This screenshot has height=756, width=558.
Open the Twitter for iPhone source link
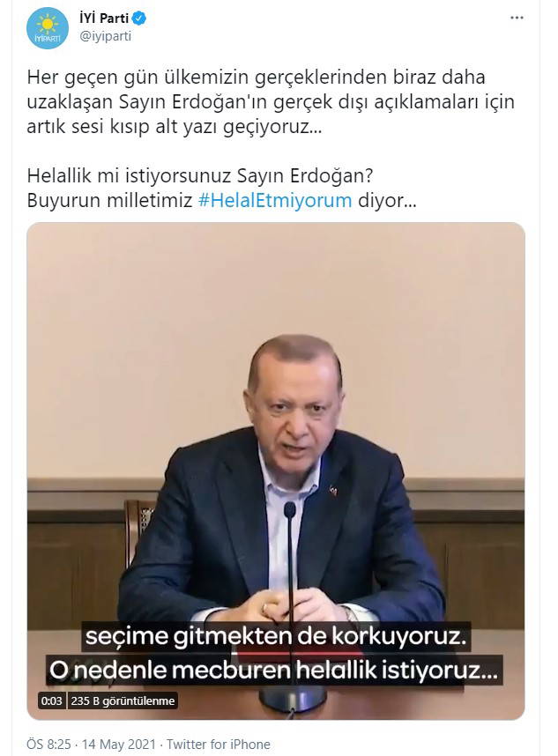click(x=219, y=744)
